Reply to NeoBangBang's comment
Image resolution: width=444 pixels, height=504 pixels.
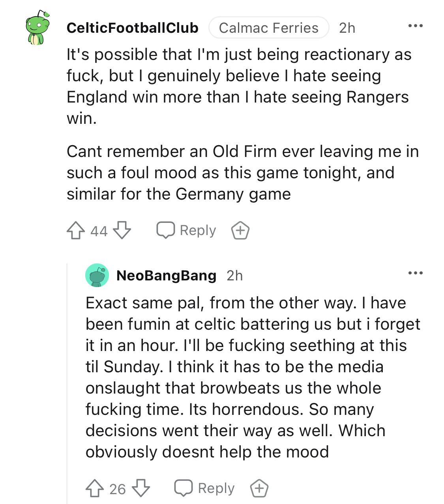(x=205, y=489)
